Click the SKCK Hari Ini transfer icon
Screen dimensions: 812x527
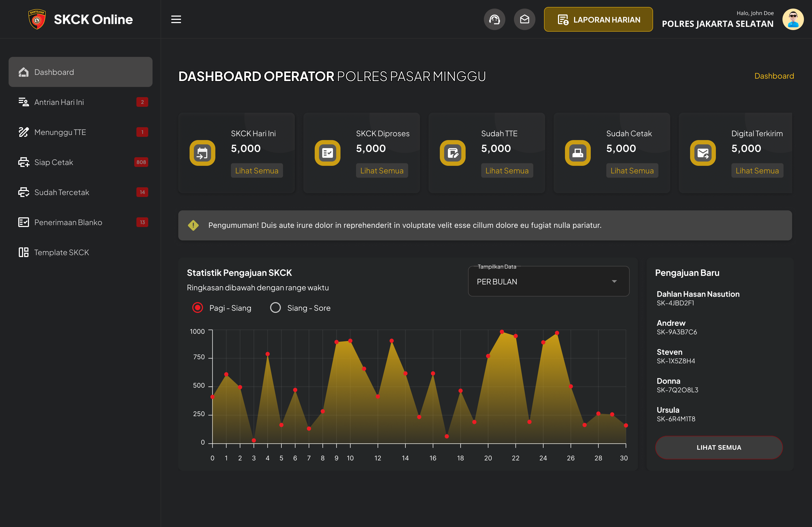tap(202, 153)
